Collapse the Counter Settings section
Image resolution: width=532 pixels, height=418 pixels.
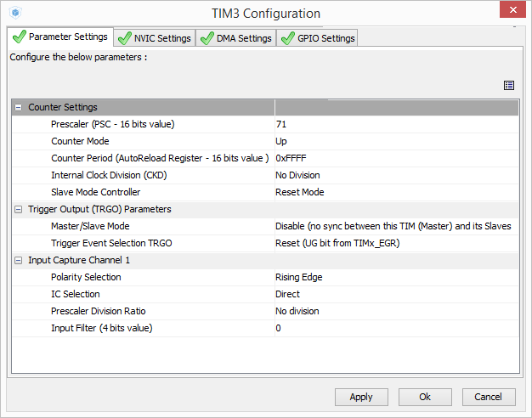[18, 108]
